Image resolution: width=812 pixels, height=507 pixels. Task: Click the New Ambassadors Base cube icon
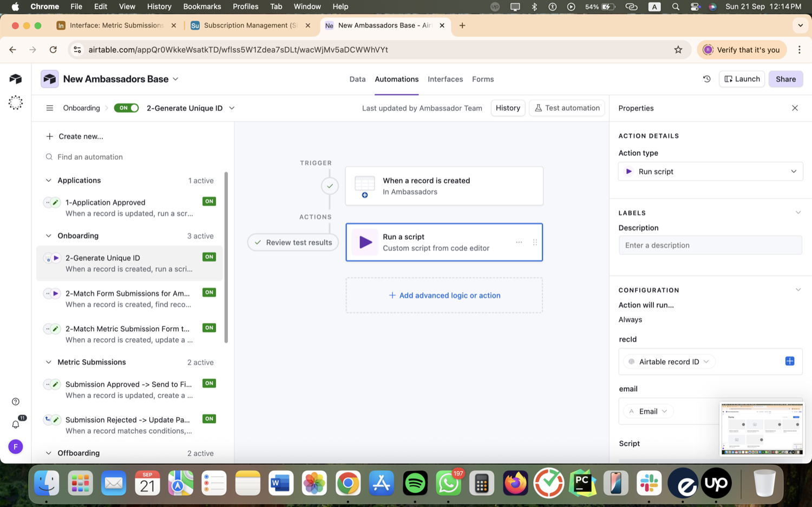(50, 79)
